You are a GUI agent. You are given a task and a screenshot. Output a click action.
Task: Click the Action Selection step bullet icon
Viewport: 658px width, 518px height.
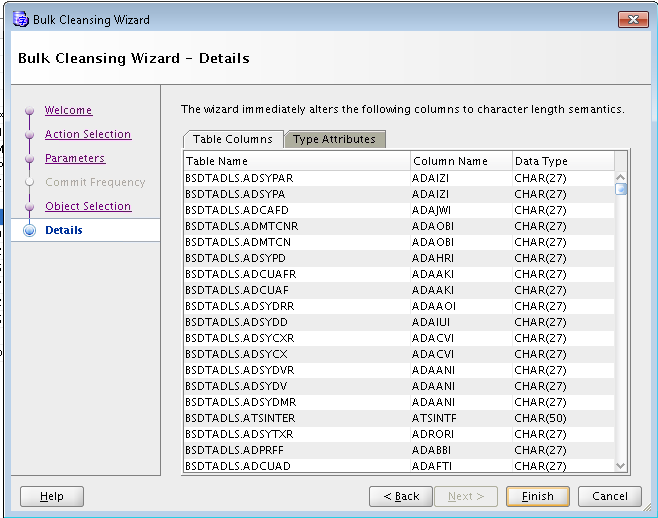pyautogui.click(x=28, y=135)
